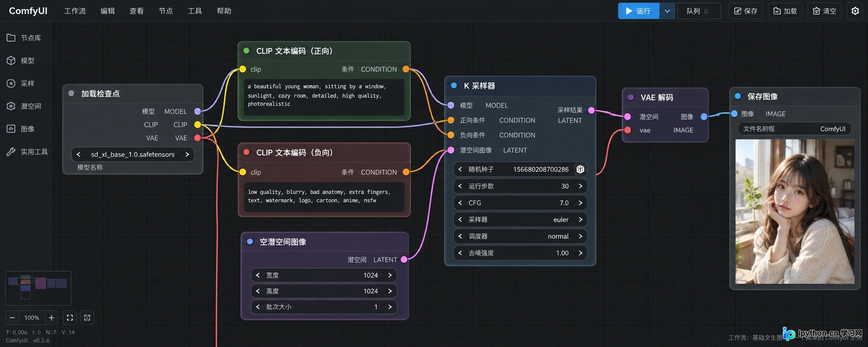Toggle the 加载检查点 node status dot
The height and width of the screenshot is (347, 868).
71,93
